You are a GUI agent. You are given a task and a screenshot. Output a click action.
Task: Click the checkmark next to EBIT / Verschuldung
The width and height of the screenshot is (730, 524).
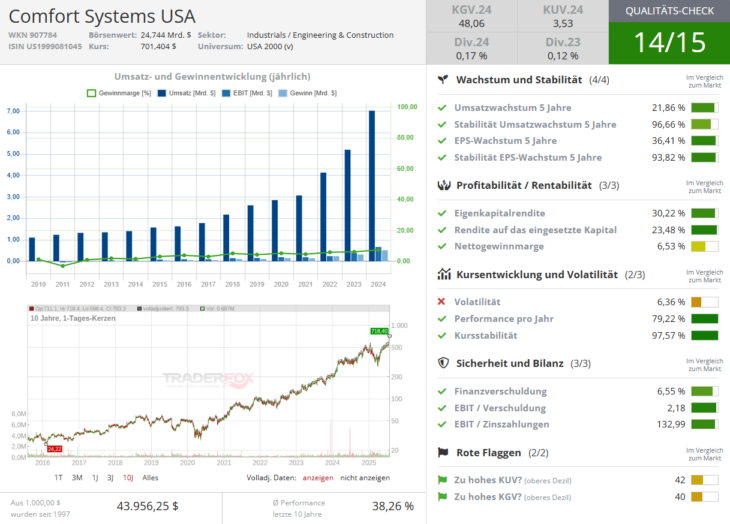[x=442, y=408]
